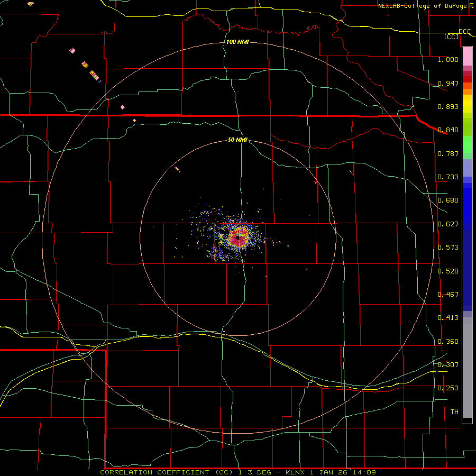Viewport: 476px width, 476px height.
Task: Click the 0.893 scale value
Action: click(448, 106)
